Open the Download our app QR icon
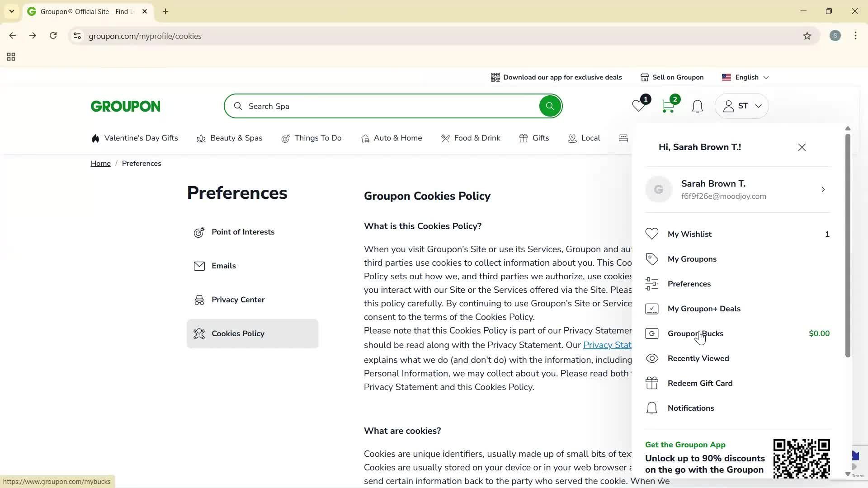The width and height of the screenshot is (868, 488). [495, 77]
